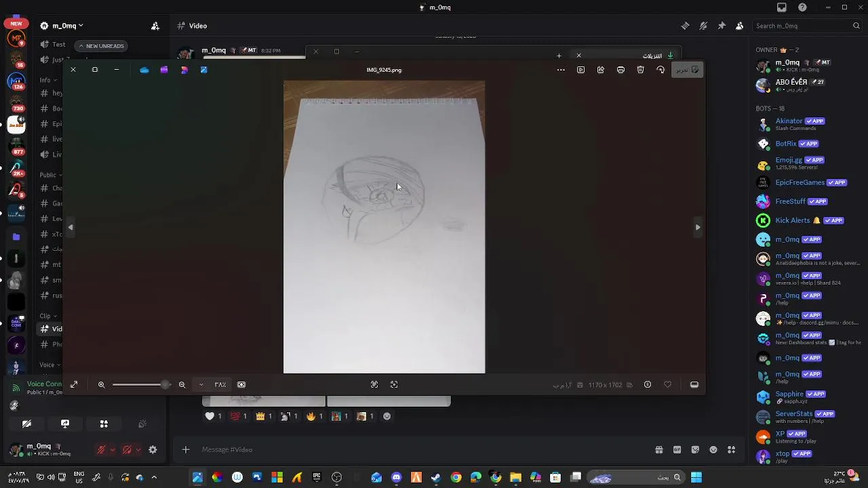Toggle Discord member list visibility
This screenshot has width=868, height=488.
(x=739, y=26)
